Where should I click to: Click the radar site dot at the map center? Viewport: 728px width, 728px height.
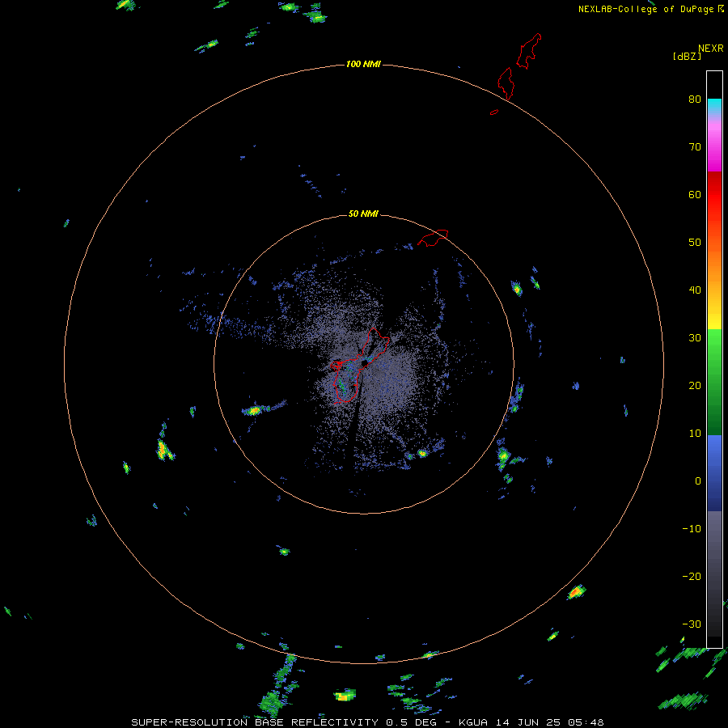[365, 362]
